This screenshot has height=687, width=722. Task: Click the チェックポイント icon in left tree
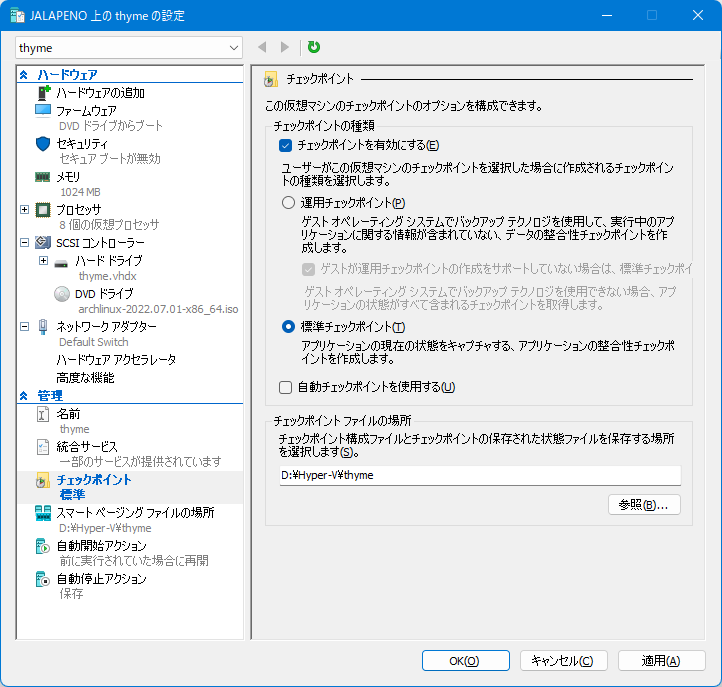(42, 480)
